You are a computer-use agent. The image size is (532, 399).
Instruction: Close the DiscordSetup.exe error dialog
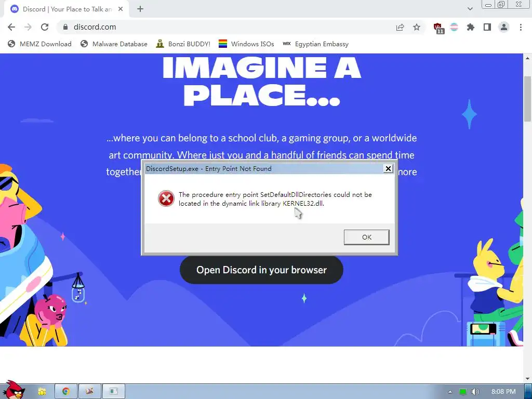click(388, 169)
